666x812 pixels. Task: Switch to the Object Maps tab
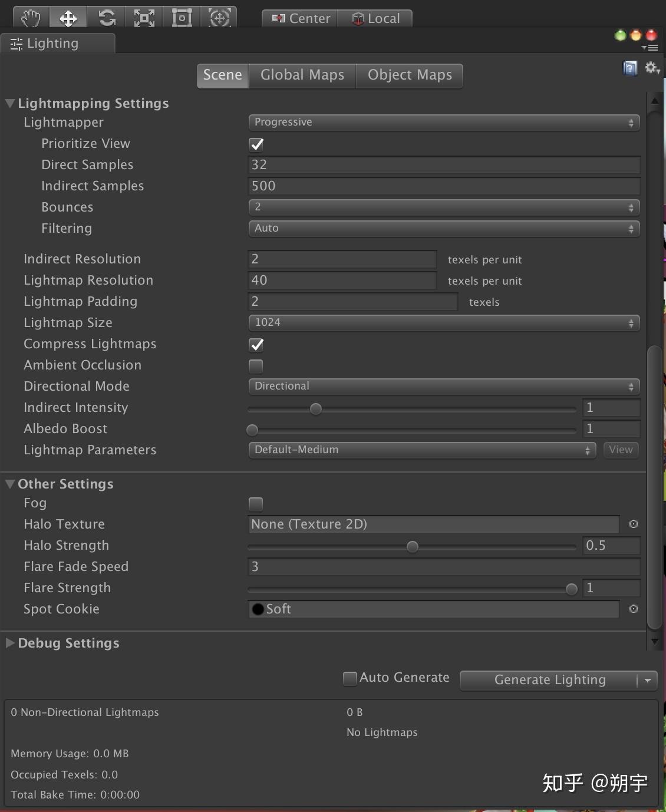pyautogui.click(x=410, y=75)
